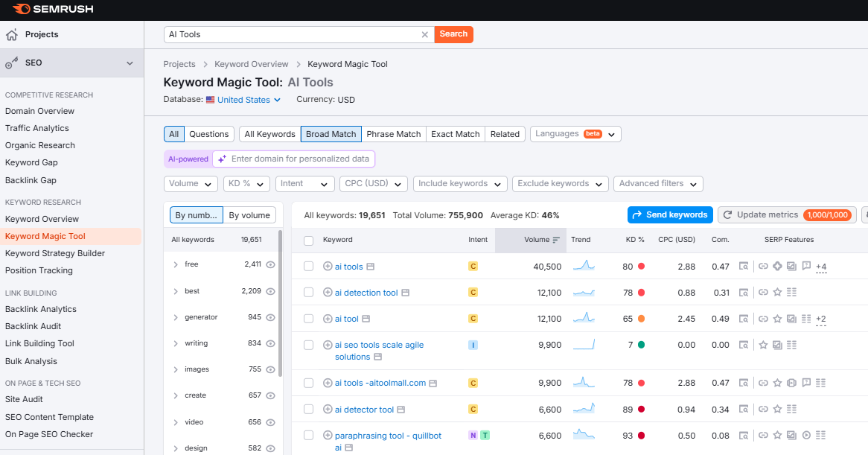The image size is (868, 455).
Task: Check the 'ai detection tool' checkbox
Action: (309, 292)
